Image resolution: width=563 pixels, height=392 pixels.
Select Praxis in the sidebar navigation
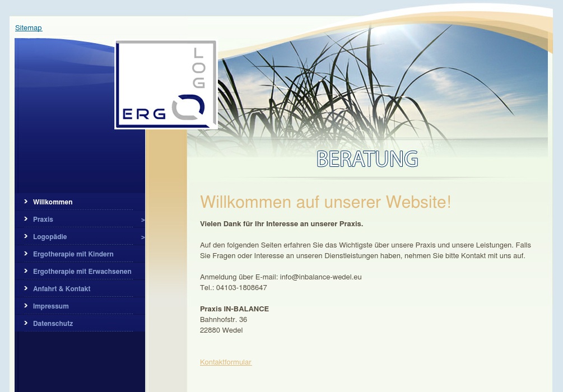pos(43,220)
